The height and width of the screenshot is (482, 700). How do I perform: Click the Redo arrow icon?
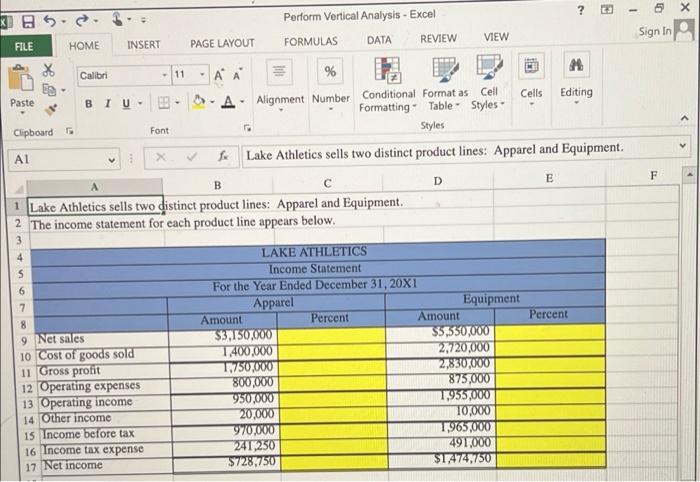pos(82,21)
